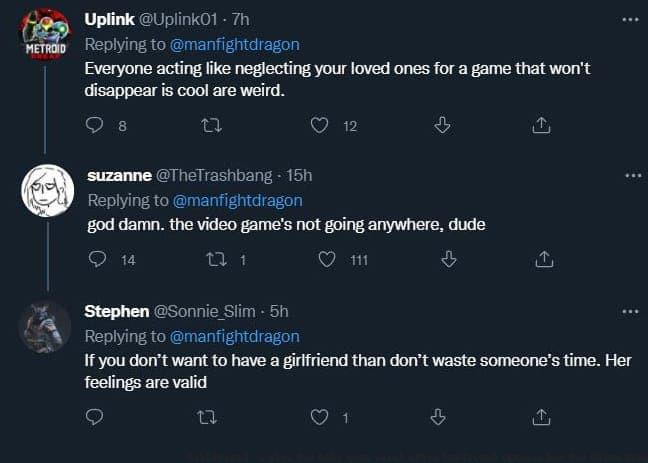Open more options on Stephen's tweet
Screen dimensions: 648x463
click(631, 311)
